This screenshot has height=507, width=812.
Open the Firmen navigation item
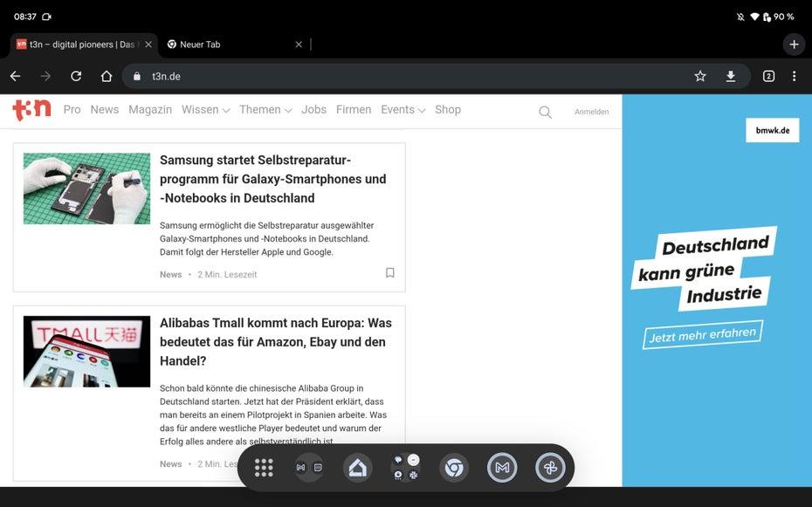(x=354, y=110)
